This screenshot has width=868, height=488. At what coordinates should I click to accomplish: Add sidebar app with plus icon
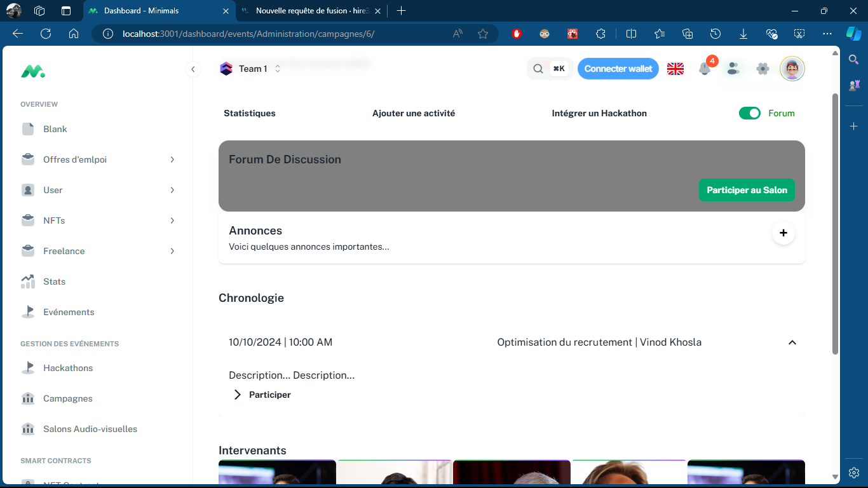(854, 126)
